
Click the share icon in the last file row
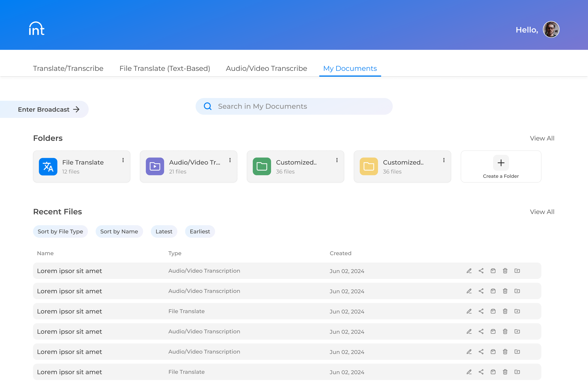[x=481, y=372]
